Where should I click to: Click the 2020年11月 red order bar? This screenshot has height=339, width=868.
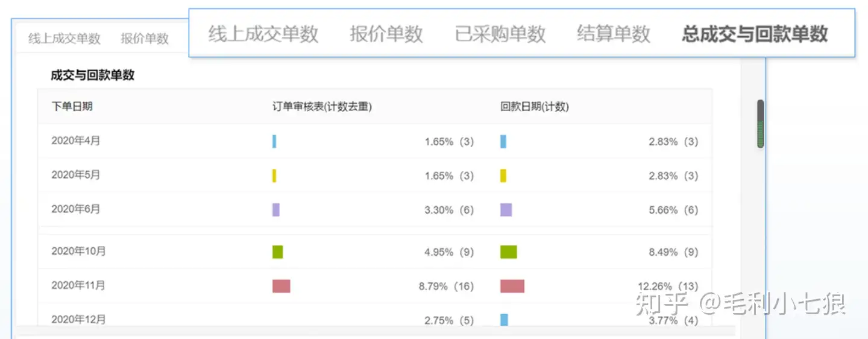(281, 286)
